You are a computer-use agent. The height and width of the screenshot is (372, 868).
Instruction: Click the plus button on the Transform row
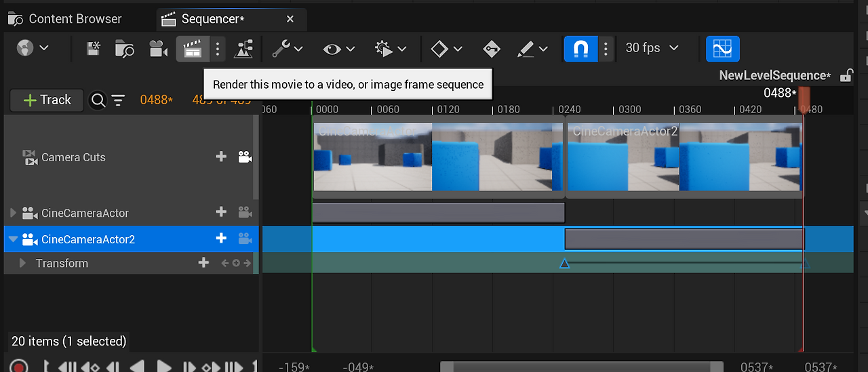click(x=203, y=263)
